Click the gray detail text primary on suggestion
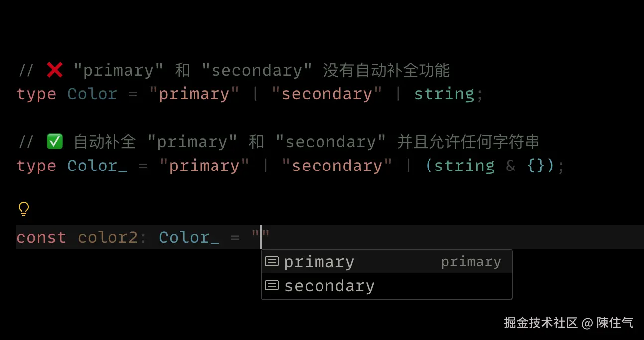The image size is (644, 340). 470,261
